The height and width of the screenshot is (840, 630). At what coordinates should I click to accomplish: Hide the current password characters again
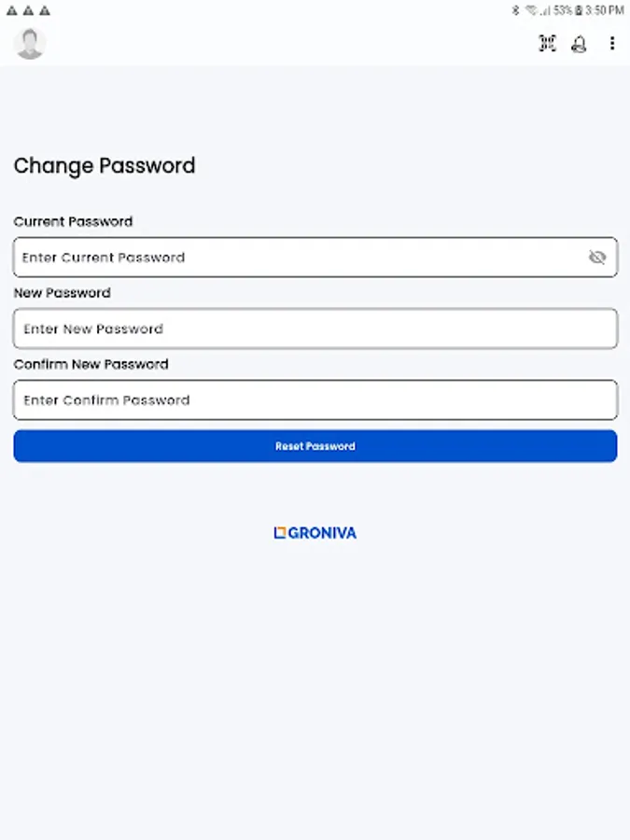pyautogui.click(x=598, y=258)
